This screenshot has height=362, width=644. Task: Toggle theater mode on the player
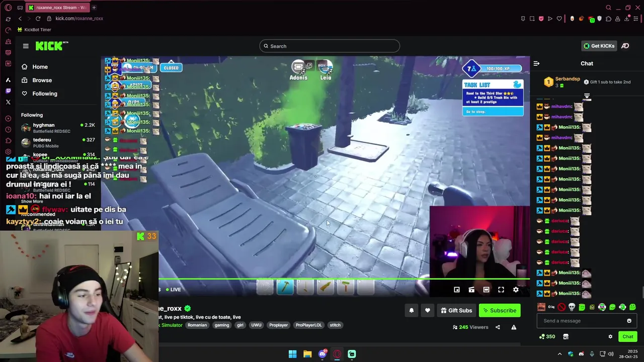[486, 290]
